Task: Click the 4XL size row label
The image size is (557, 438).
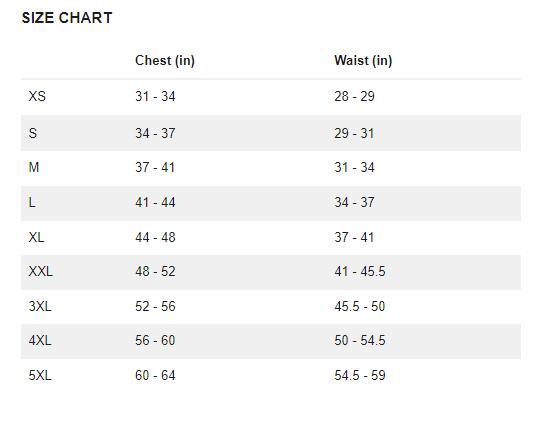Action: [40, 340]
